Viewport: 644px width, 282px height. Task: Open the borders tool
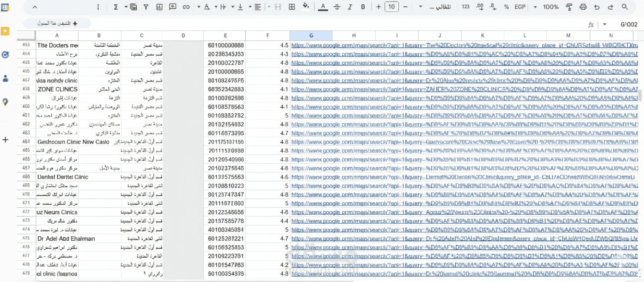[292, 7]
